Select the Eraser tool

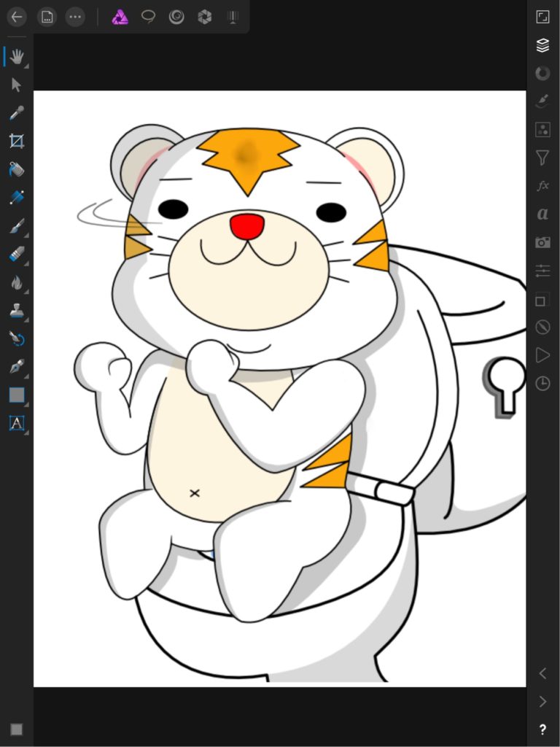click(x=16, y=254)
